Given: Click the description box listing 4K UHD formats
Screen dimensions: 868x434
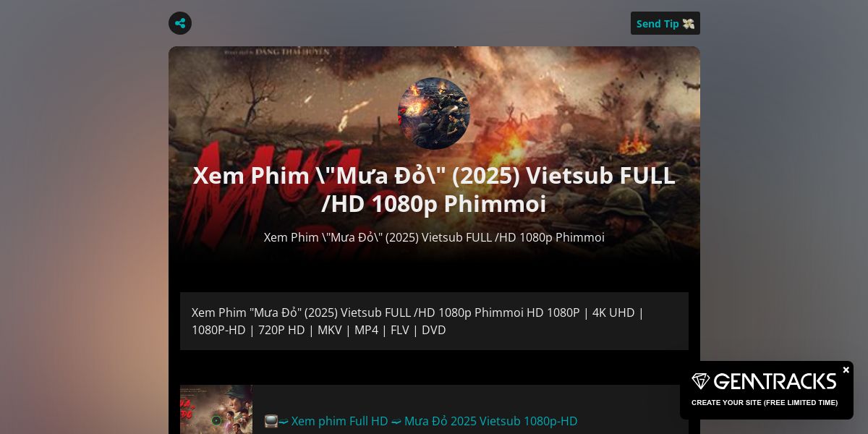Looking at the screenshot, I should pyautogui.click(x=434, y=321).
